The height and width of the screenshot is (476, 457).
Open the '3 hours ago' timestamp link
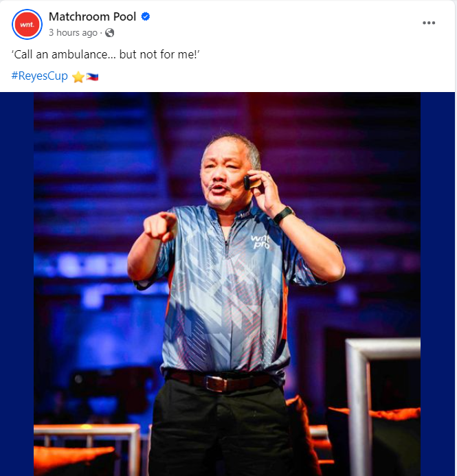(x=73, y=32)
